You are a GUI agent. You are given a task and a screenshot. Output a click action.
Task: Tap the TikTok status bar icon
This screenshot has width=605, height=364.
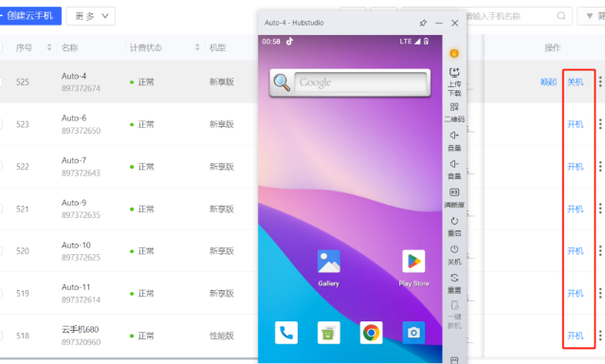[289, 42]
